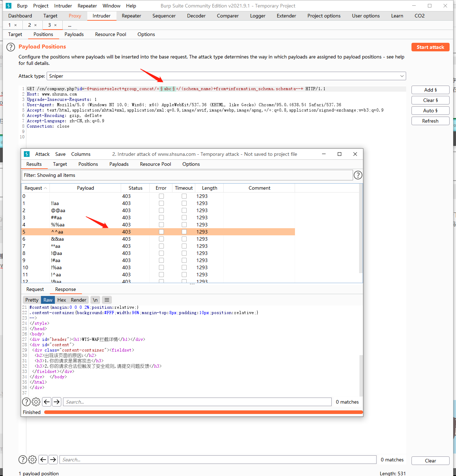Select the Pretty response view
This screenshot has width=456, height=476.
click(x=32, y=300)
